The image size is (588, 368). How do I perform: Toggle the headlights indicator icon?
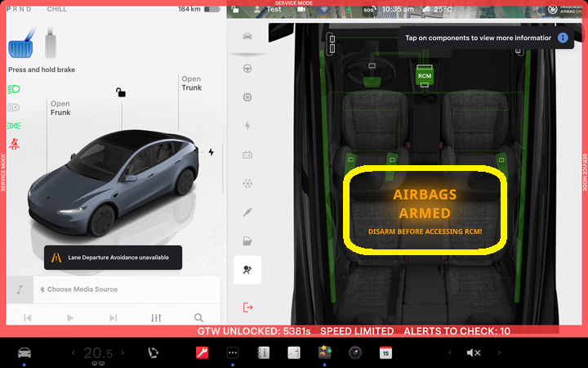14,89
